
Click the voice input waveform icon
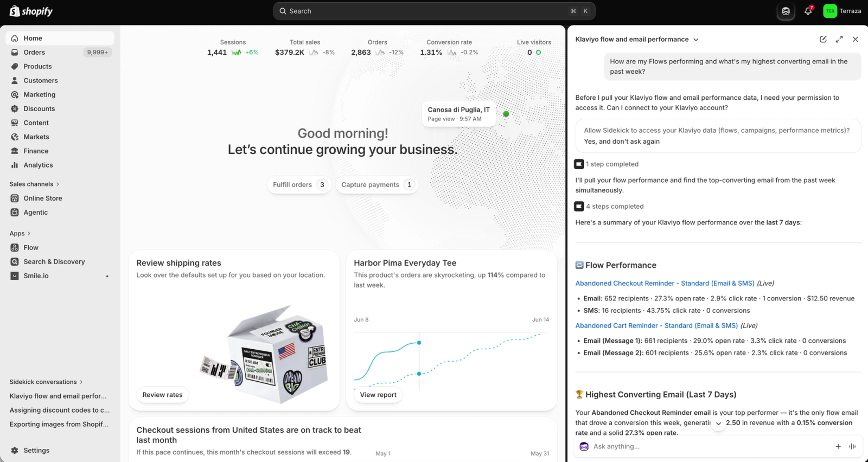(x=852, y=446)
